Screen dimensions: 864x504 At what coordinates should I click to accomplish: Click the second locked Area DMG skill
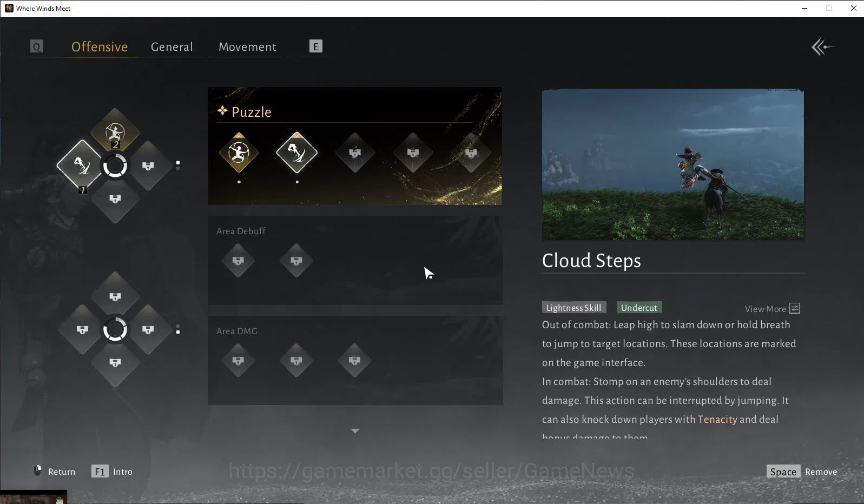pos(296,360)
